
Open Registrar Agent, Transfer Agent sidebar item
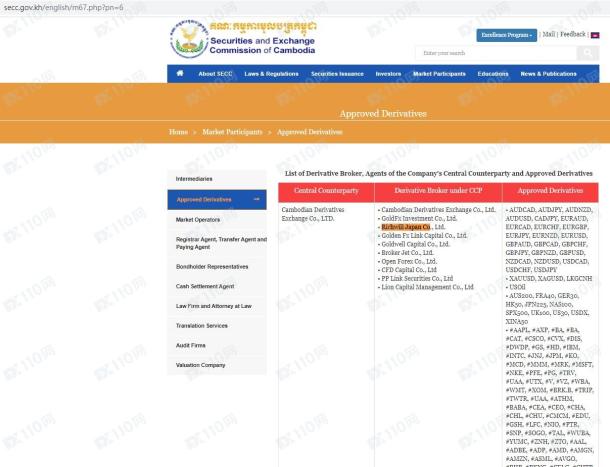point(217,243)
